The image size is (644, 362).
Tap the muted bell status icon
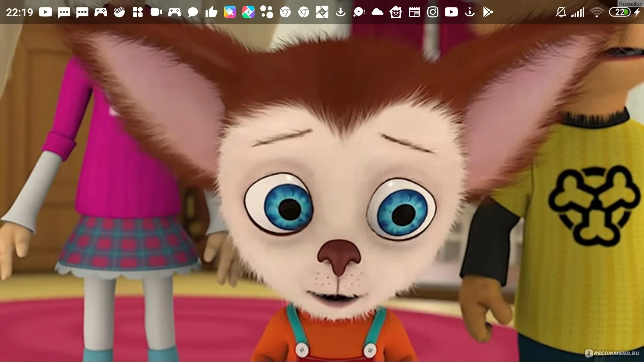coord(560,12)
